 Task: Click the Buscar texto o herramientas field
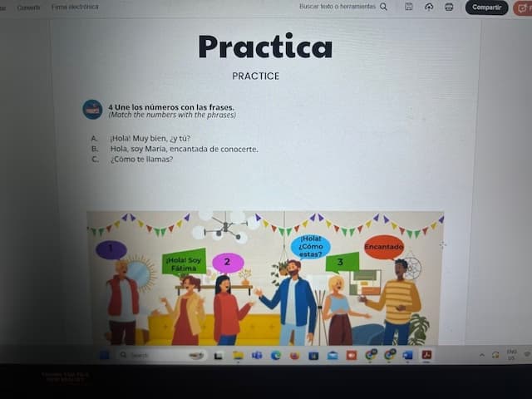point(337,7)
